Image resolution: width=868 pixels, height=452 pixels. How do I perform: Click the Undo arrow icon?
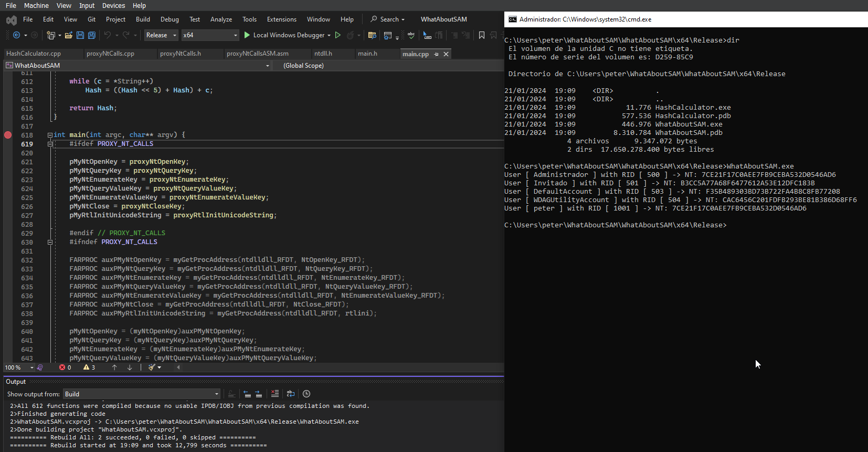click(x=107, y=35)
